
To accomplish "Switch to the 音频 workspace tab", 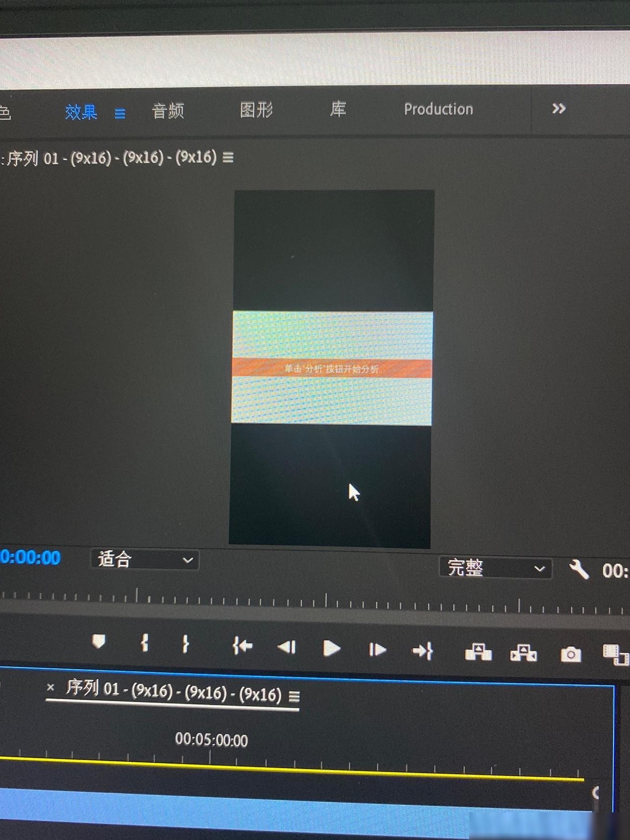I will (x=168, y=111).
